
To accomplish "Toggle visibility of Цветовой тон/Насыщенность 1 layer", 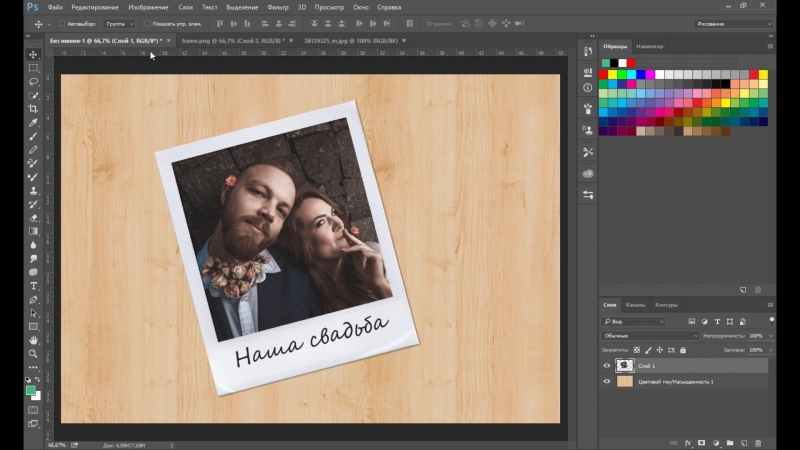I will pos(607,382).
